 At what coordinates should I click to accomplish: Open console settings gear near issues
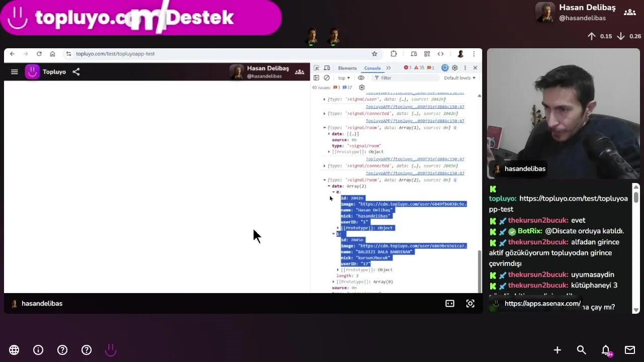pos(361,87)
